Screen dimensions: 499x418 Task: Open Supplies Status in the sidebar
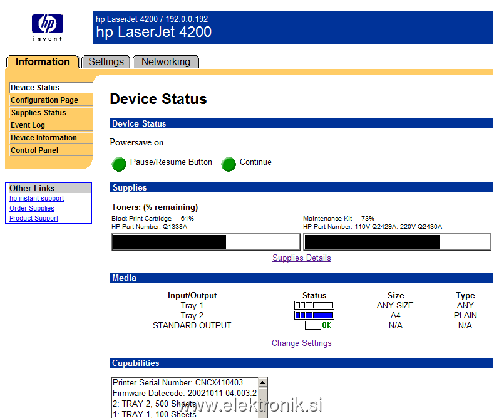pos(51,113)
